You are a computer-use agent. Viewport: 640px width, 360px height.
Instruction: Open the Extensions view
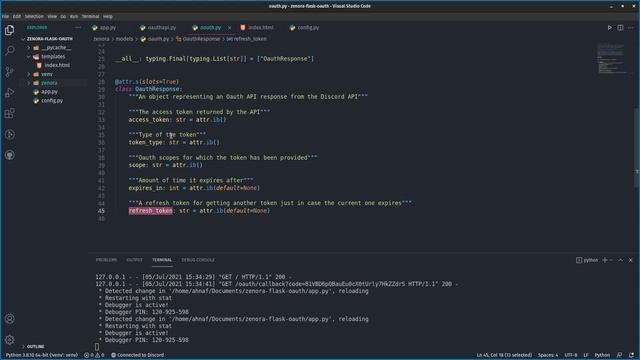click(9, 113)
